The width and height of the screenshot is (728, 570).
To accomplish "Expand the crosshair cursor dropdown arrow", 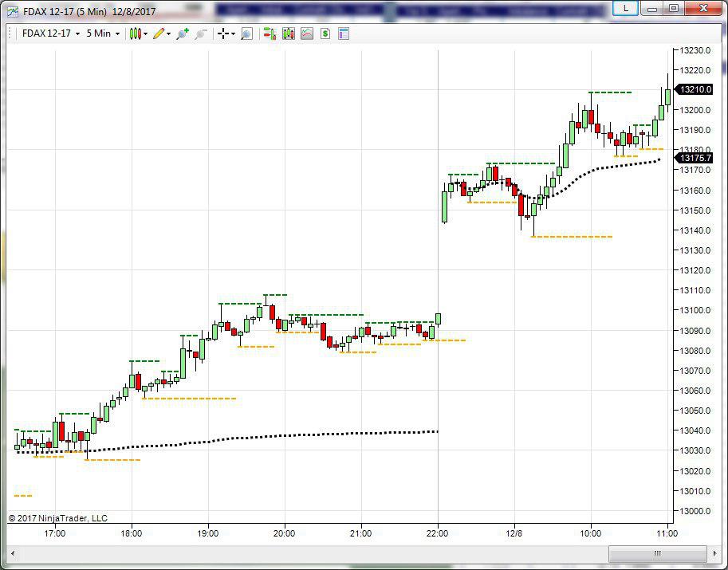I will (233, 34).
